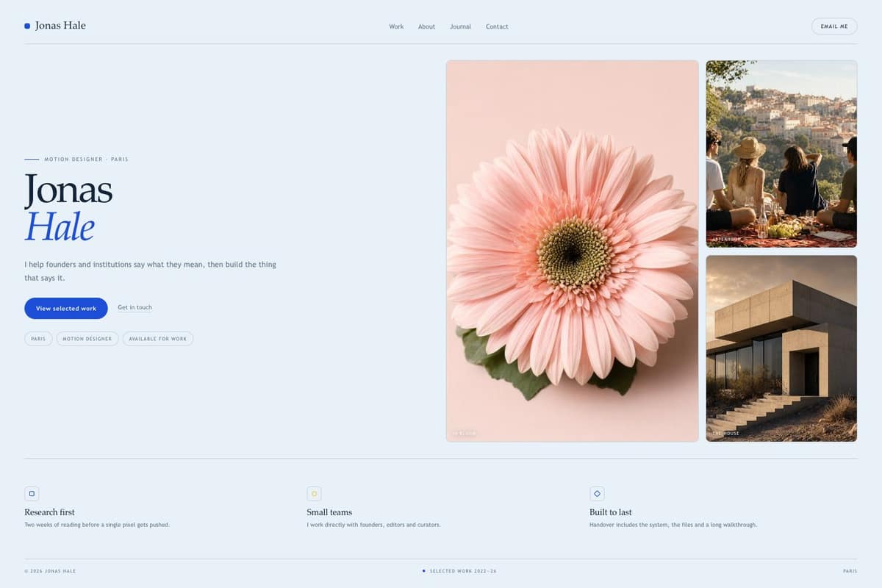Open the pink gerbera flower image

(x=572, y=251)
